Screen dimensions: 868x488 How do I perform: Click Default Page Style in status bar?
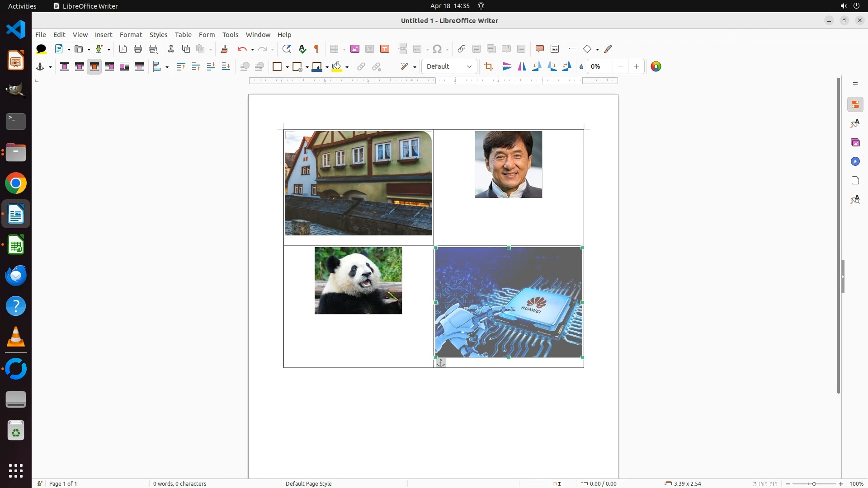point(309,483)
